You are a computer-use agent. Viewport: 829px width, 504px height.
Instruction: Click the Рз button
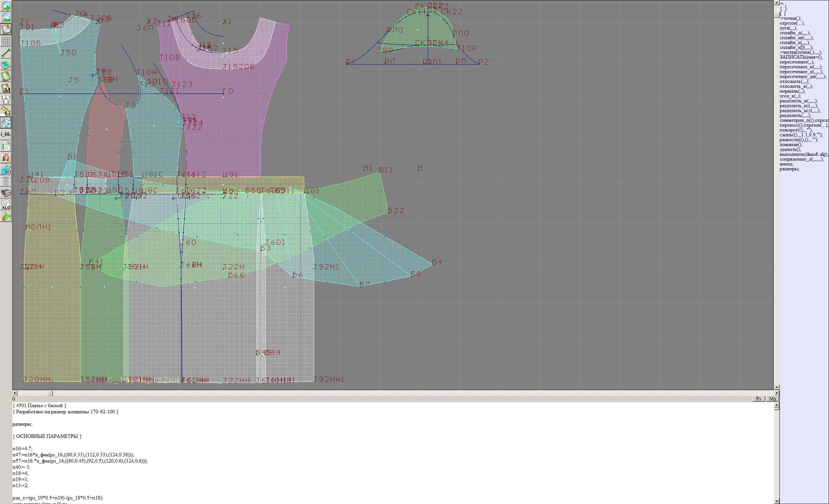tap(758, 399)
